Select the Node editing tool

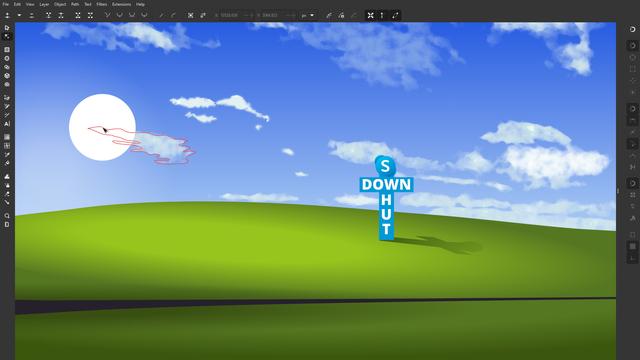click(x=7, y=37)
